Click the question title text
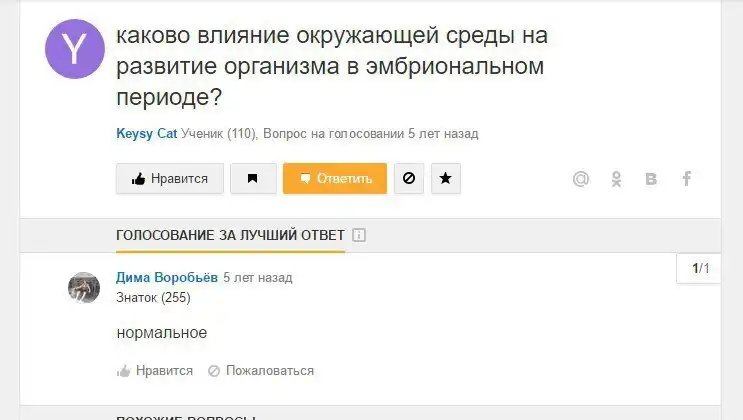 330,67
